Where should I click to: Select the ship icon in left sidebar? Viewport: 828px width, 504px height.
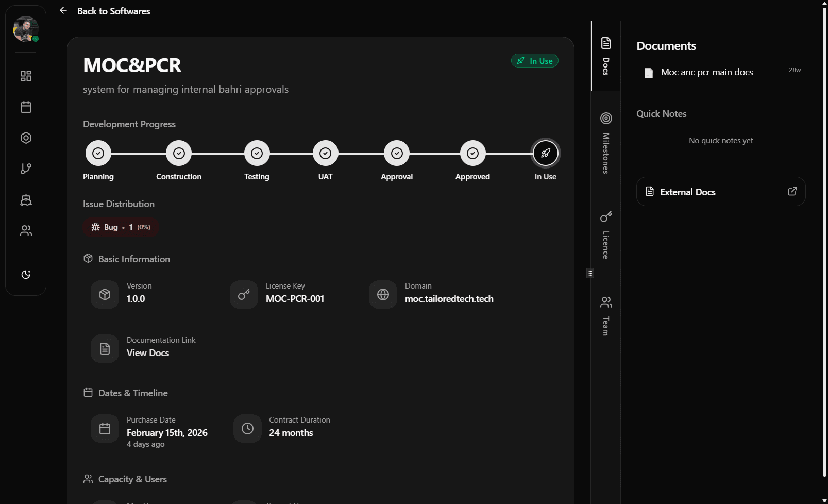(x=25, y=200)
